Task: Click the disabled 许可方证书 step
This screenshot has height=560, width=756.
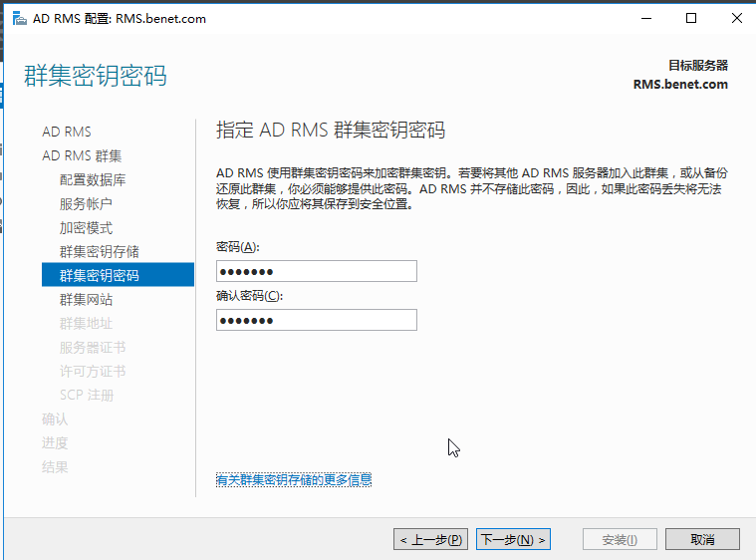Action: [x=93, y=372]
